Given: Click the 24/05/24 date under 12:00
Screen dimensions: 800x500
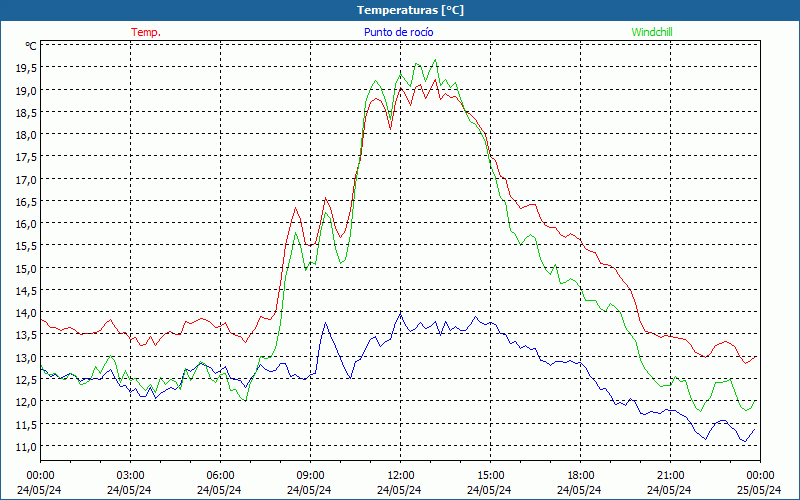Looking at the screenshot, I should pos(399,490).
